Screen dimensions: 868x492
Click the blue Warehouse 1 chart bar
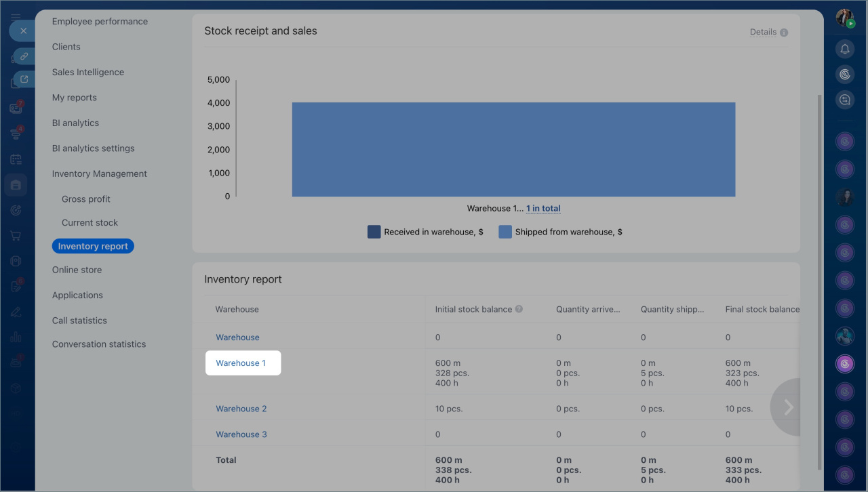tap(513, 150)
